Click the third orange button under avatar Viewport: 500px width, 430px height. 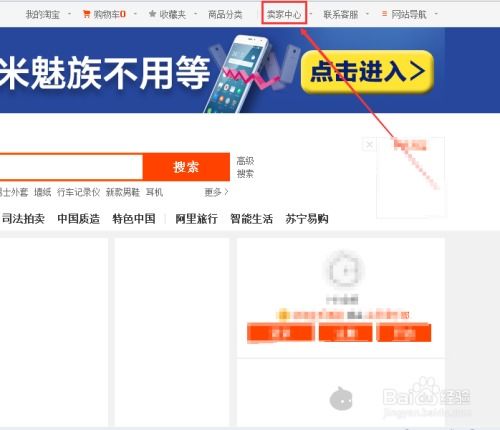(x=404, y=333)
